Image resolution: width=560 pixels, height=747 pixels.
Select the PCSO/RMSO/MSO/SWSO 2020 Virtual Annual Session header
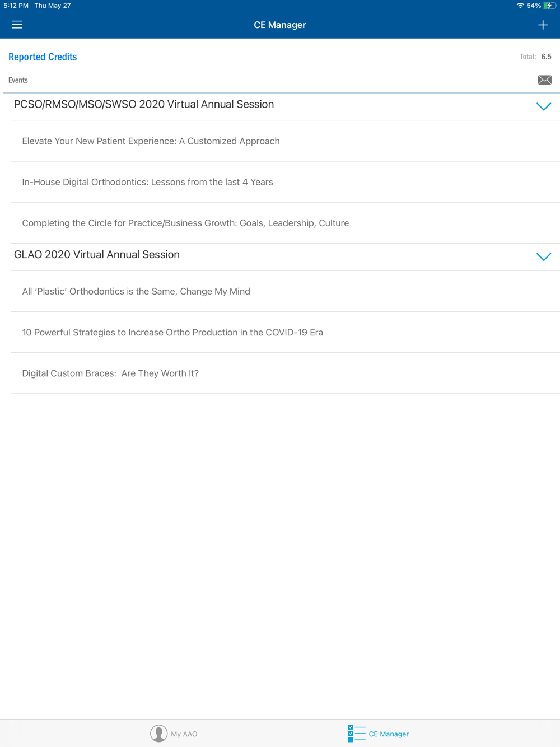[144, 105]
